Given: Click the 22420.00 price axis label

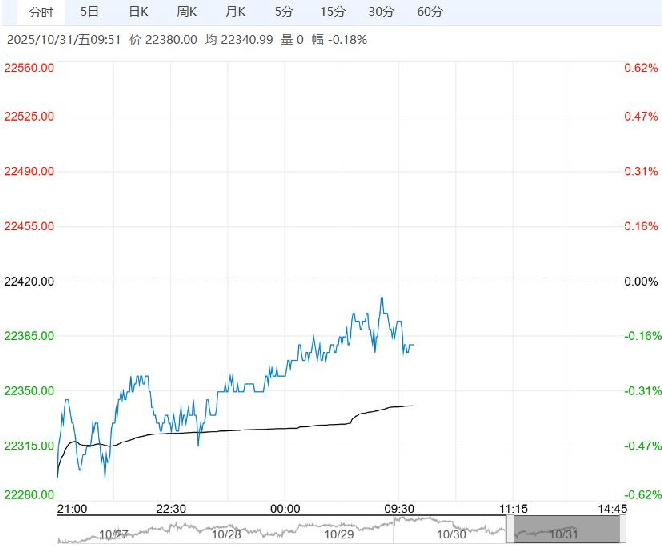Looking at the screenshot, I should tap(30, 282).
